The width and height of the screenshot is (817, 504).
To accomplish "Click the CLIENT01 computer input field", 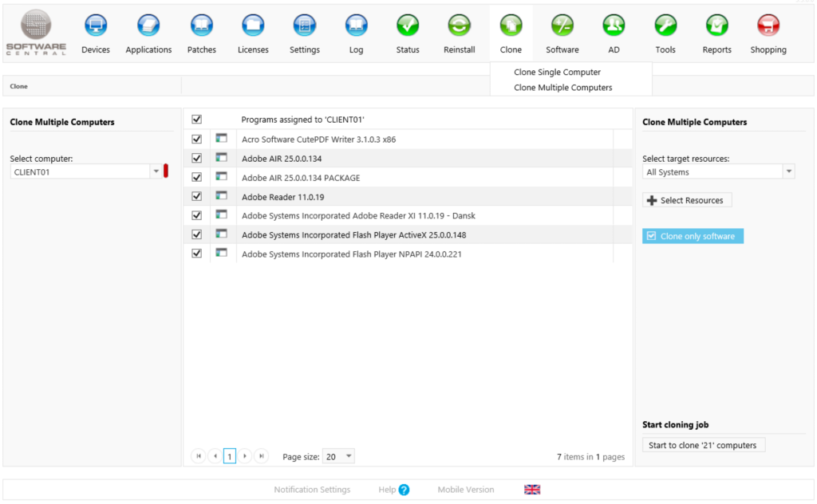I will 81,171.
